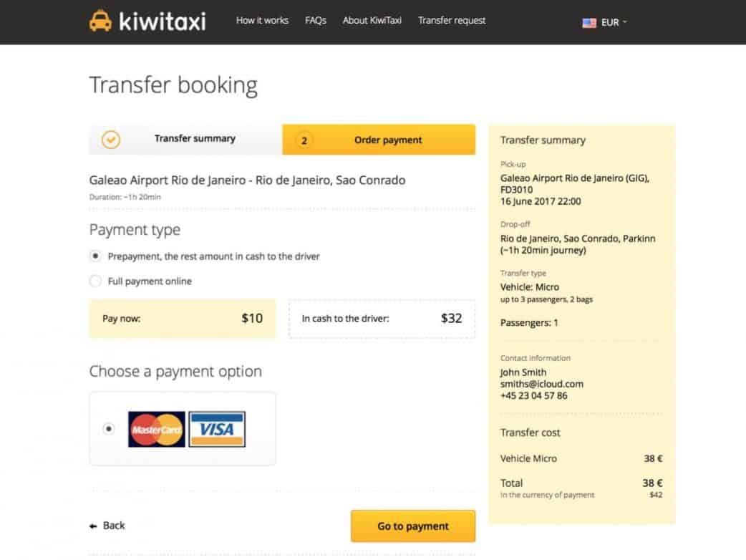Viewport: 746px width, 560px height.
Task: Click the VISA card logo
Action: (x=217, y=429)
